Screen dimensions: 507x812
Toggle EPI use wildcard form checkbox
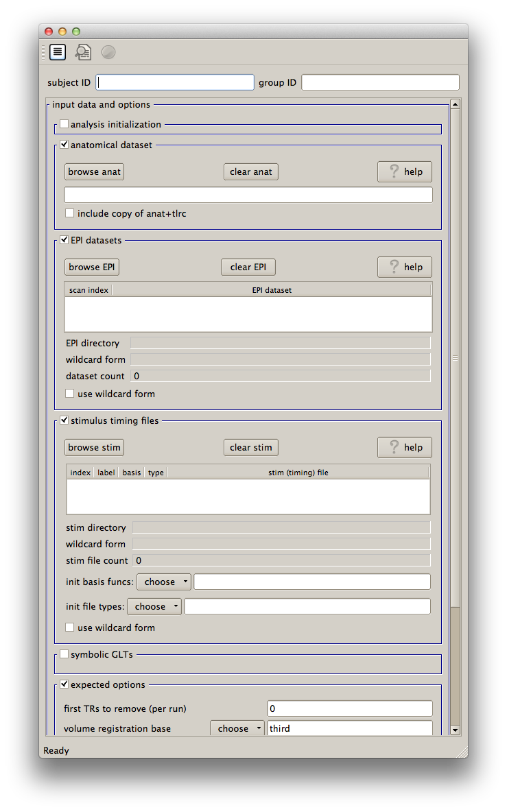[70, 394]
